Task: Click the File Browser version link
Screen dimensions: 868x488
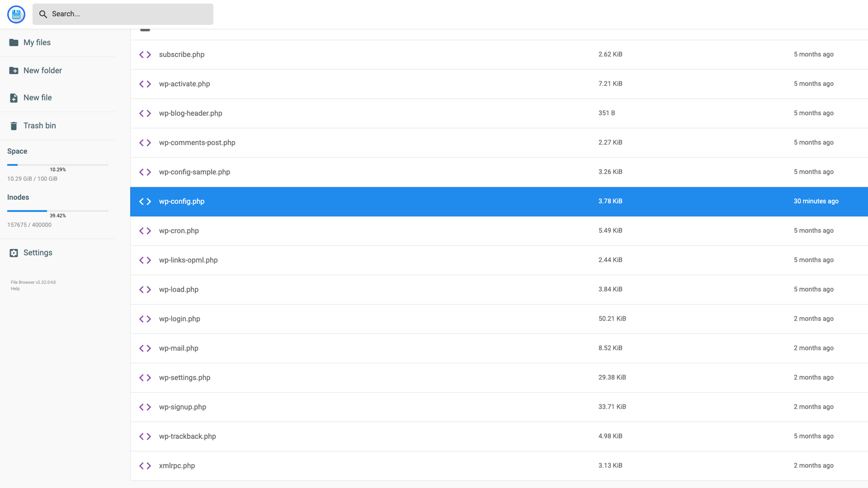Action: pyautogui.click(x=33, y=282)
